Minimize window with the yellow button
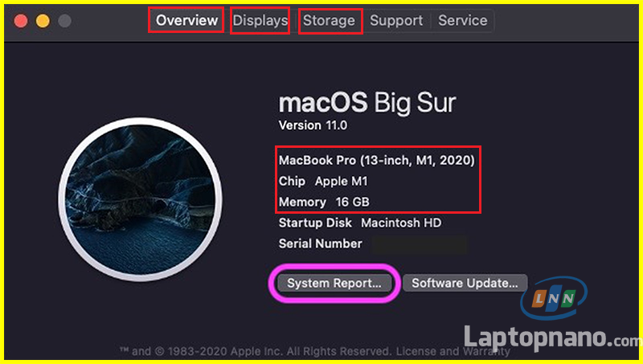 [43, 20]
